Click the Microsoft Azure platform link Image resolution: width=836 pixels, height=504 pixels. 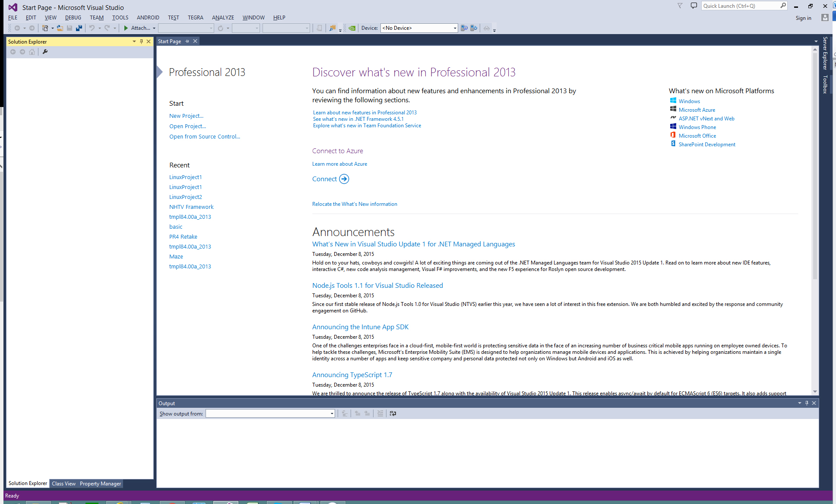[697, 110]
